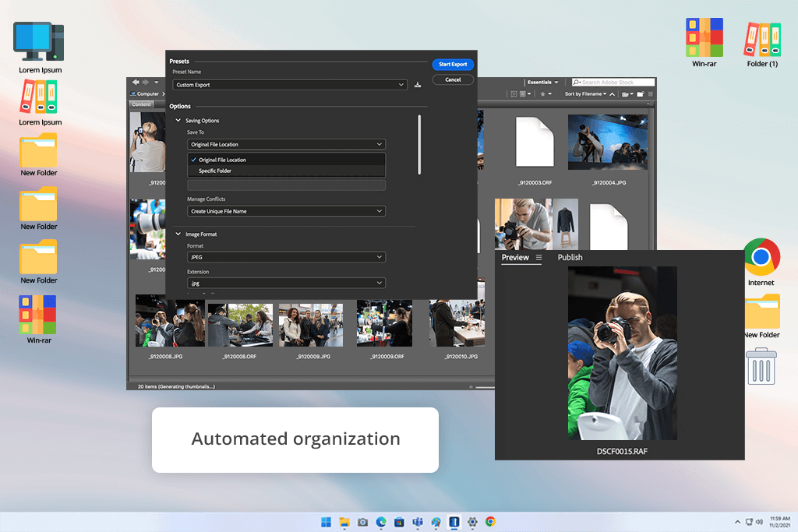Click the volume icon in system tray
The image size is (798, 532).
tap(759, 522)
